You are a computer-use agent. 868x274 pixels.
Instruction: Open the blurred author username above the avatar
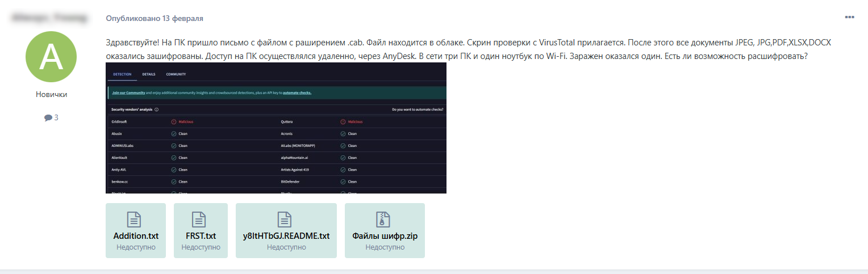pos(51,19)
